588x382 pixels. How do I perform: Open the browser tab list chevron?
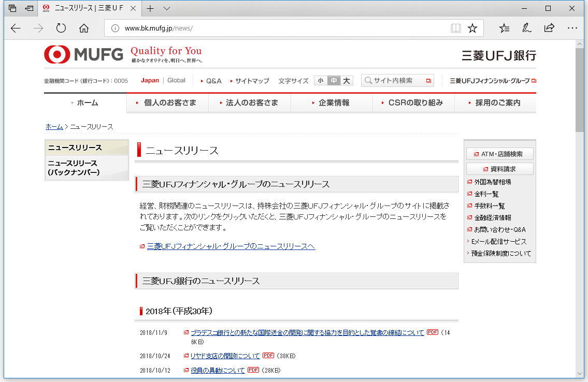coord(167,8)
